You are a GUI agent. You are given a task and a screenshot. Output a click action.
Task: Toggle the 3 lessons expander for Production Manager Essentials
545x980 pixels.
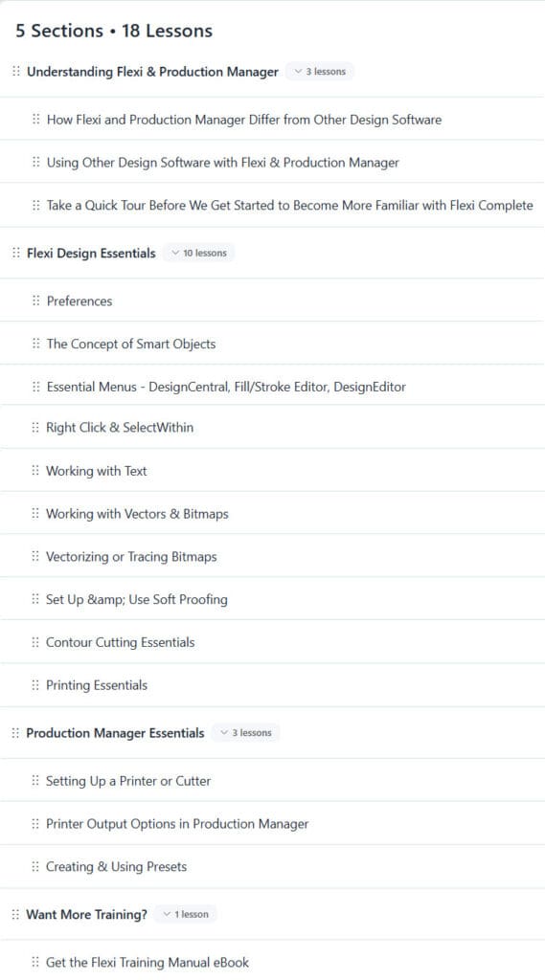(246, 732)
